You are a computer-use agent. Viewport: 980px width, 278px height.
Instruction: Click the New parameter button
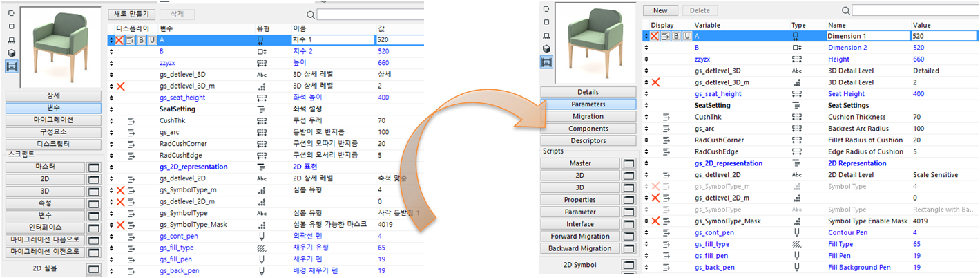pyautogui.click(x=660, y=10)
